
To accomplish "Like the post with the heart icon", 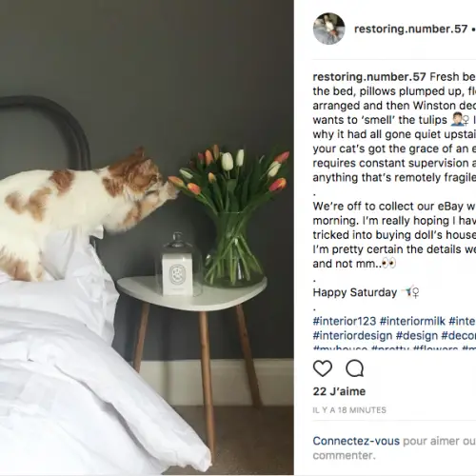I will pos(323,368).
